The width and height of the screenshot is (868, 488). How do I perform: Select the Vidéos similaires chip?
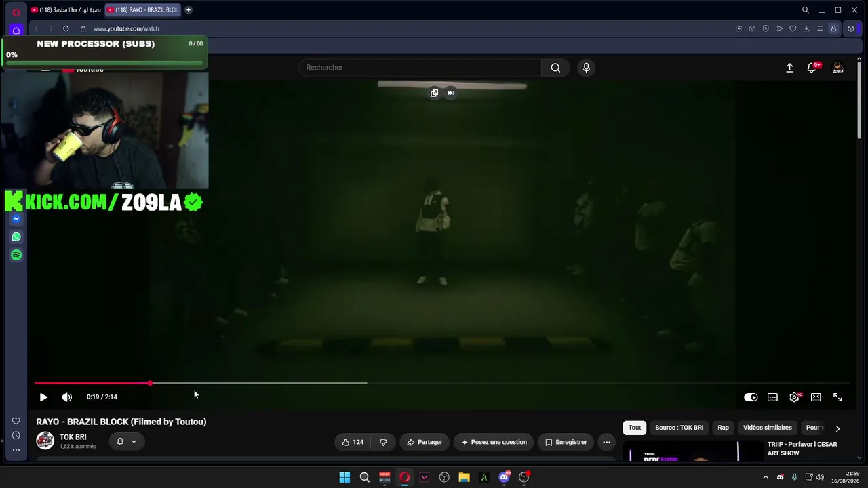point(768,428)
